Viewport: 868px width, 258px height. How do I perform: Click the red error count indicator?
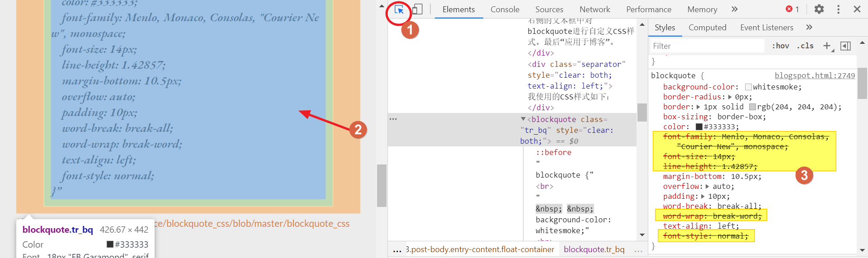[x=792, y=9]
